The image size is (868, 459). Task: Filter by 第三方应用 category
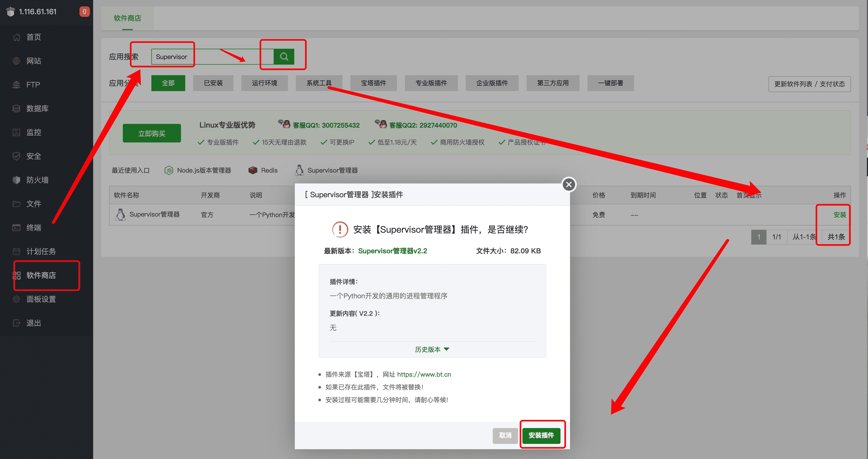(553, 83)
